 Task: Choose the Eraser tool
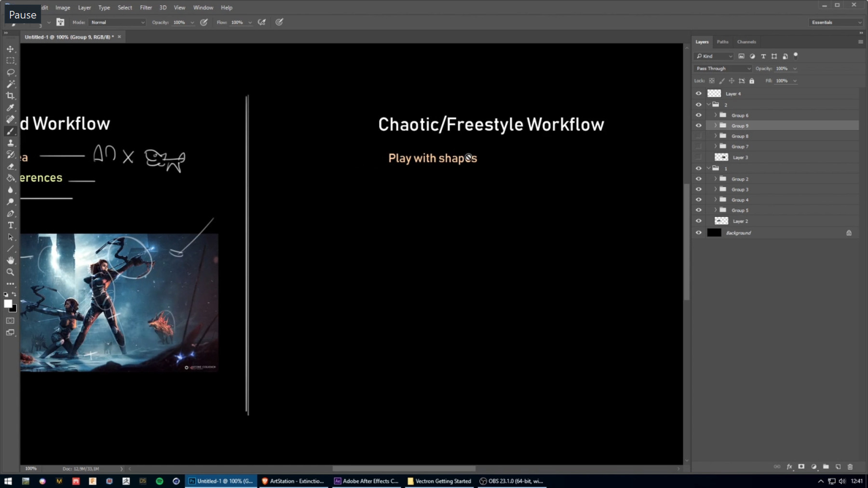(10, 167)
